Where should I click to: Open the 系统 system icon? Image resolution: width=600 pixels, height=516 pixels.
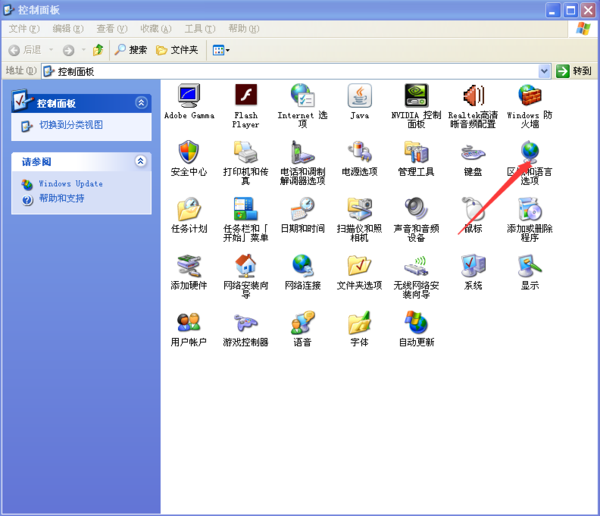[473, 266]
